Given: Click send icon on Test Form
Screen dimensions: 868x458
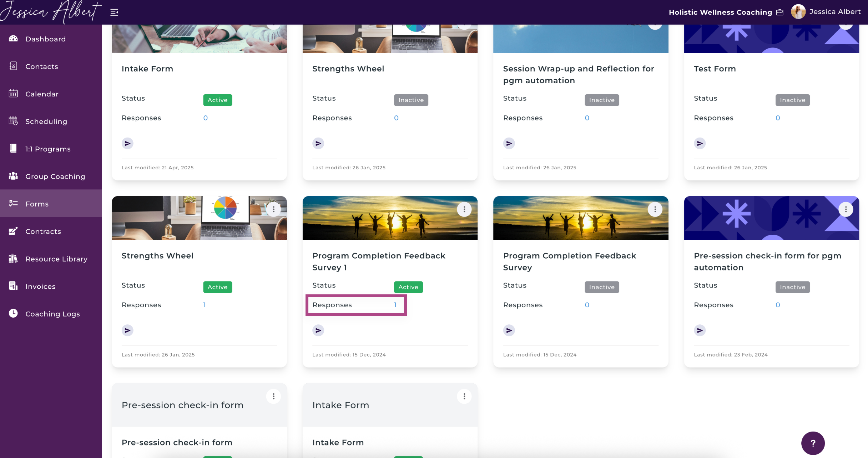Looking at the screenshot, I should [x=700, y=144].
